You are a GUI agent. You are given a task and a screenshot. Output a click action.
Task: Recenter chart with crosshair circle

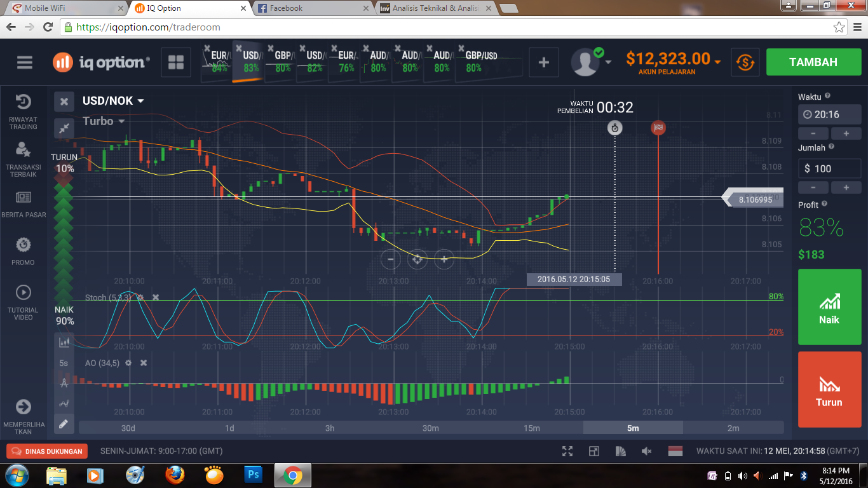point(417,259)
